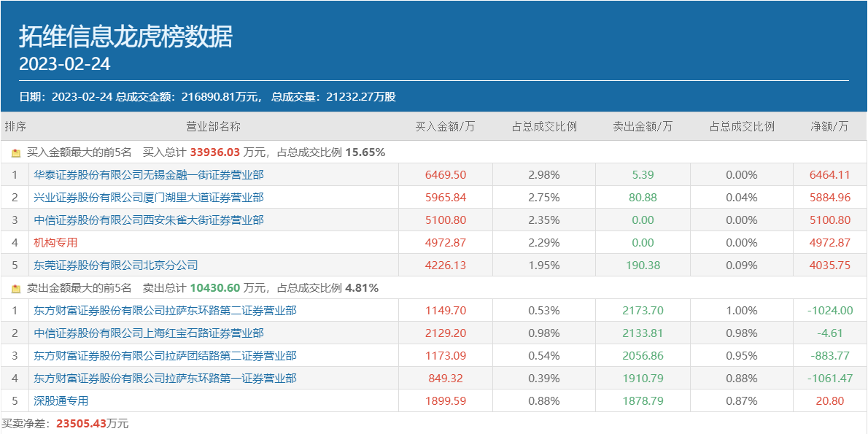
Task: Click the icon beside 买入金额最大的前5名
Action: [x=16, y=153]
